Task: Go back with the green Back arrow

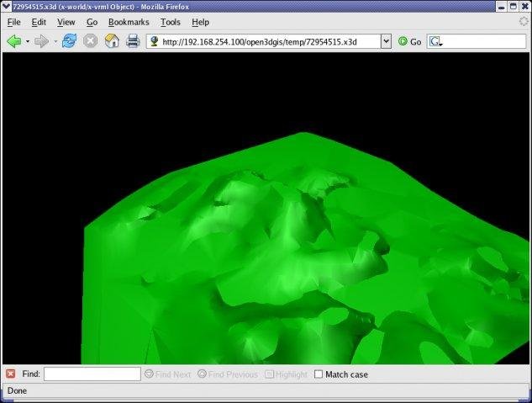Action: pyautogui.click(x=14, y=41)
